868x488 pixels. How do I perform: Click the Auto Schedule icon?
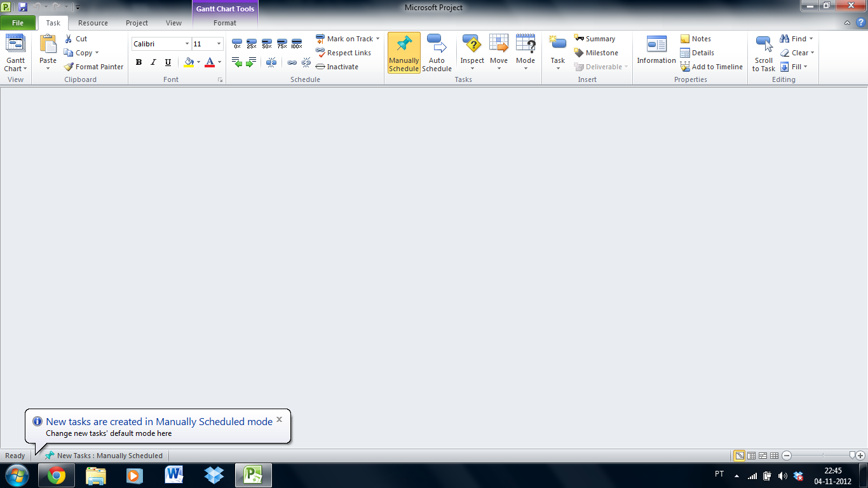437,44
